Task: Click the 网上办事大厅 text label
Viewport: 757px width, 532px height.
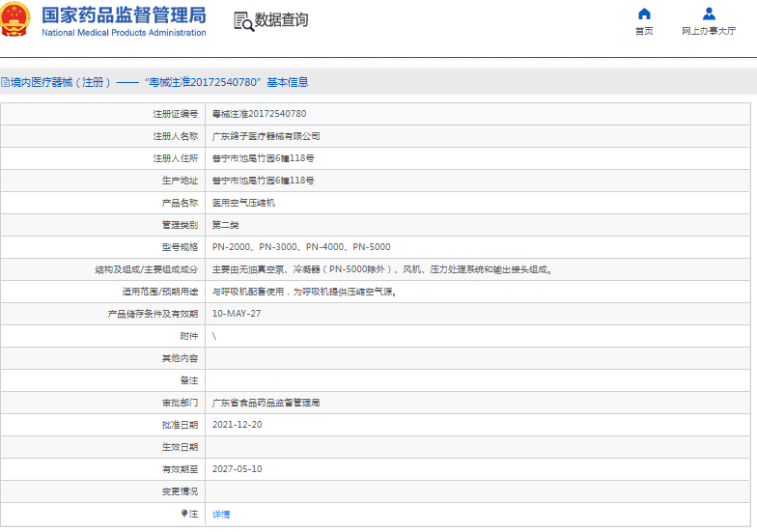Action: [709, 31]
